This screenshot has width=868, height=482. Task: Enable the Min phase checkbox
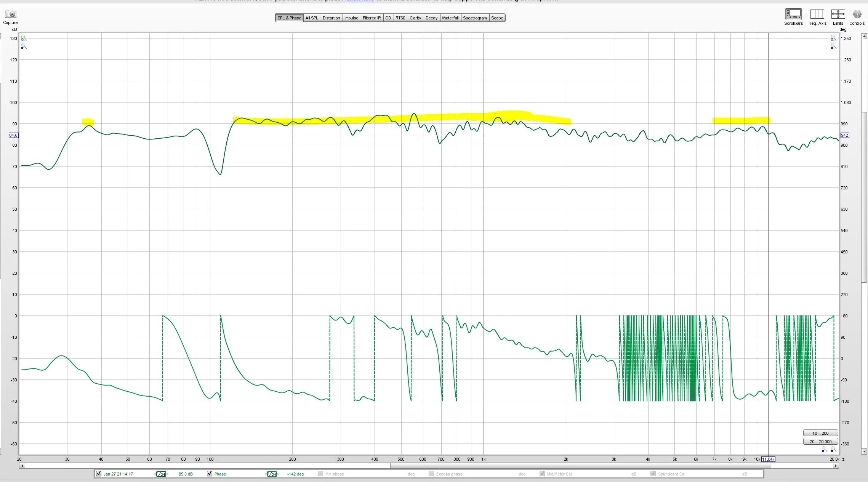pos(320,474)
